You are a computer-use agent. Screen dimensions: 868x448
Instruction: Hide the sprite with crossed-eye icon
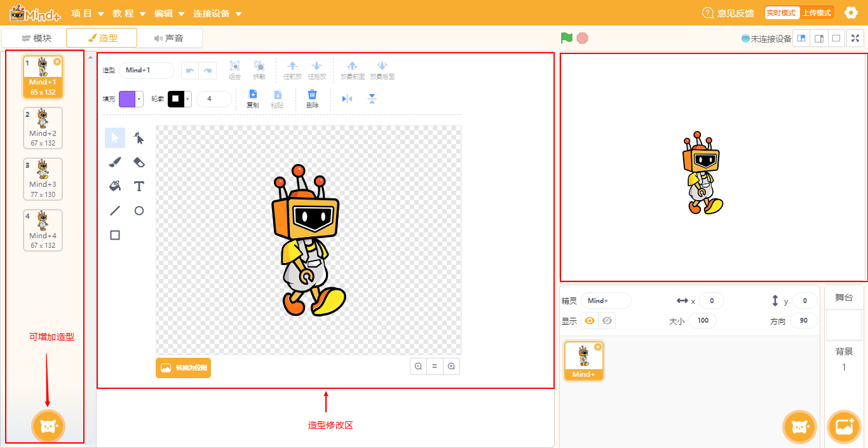click(607, 321)
